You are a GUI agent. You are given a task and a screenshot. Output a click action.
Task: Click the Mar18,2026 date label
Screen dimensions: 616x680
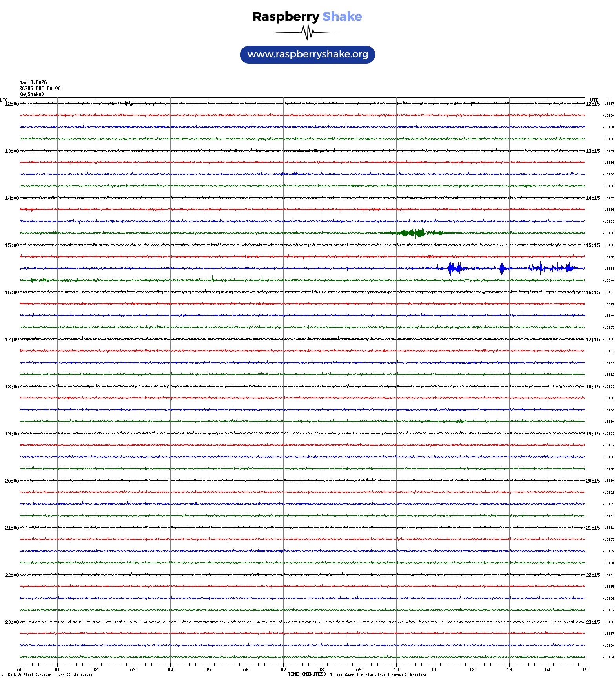(33, 82)
